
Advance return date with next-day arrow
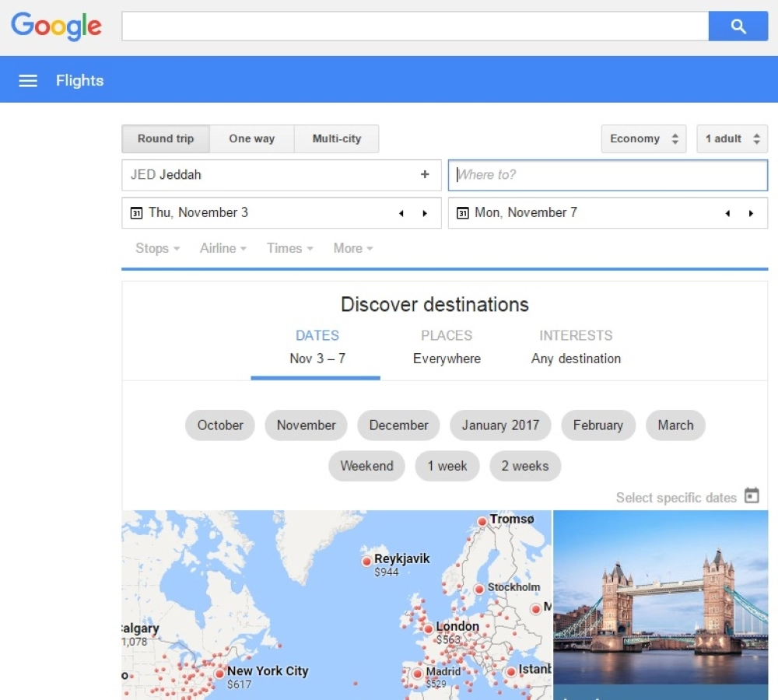pyautogui.click(x=751, y=213)
